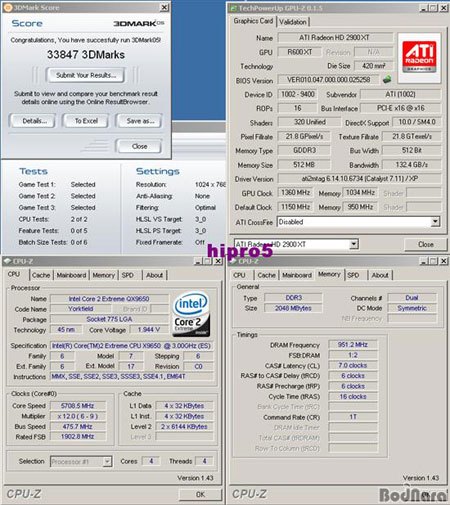Click the 3DMark Score window title icon

pyautogui.click(x=8, y=7)
